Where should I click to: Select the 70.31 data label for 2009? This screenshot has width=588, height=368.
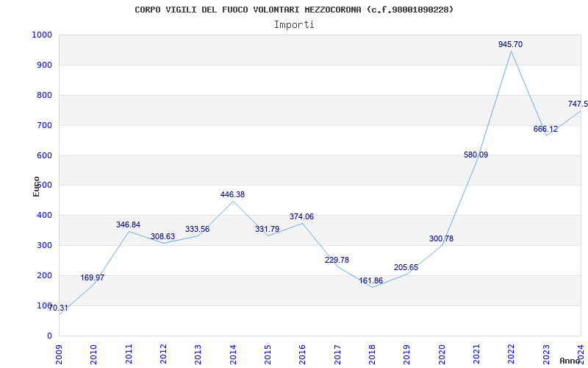tap(58, 308)
